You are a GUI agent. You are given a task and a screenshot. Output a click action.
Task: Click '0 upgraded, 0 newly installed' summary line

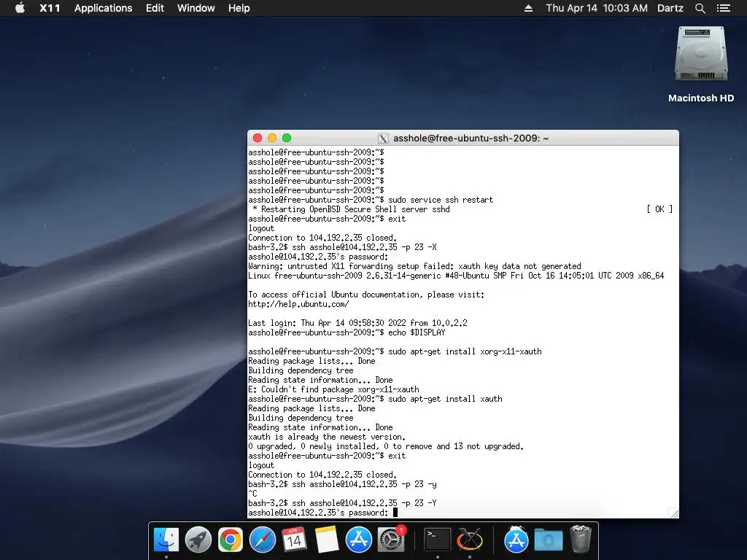(x=386, y=446)
